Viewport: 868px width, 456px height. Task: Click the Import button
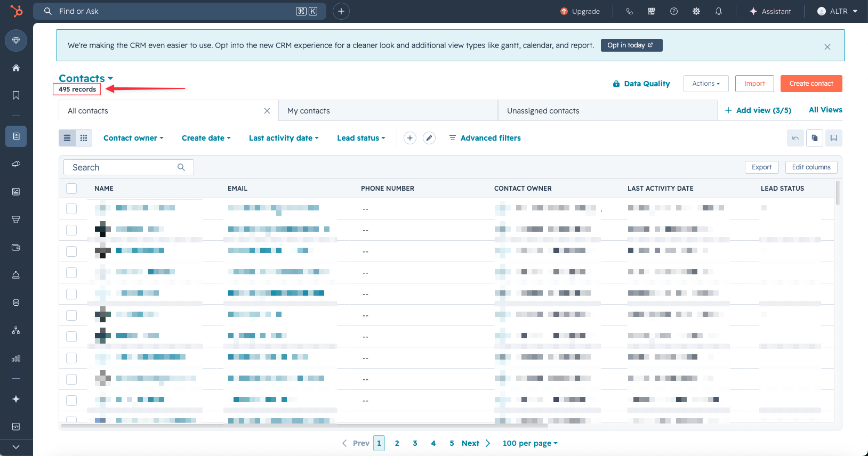(754, 84)
